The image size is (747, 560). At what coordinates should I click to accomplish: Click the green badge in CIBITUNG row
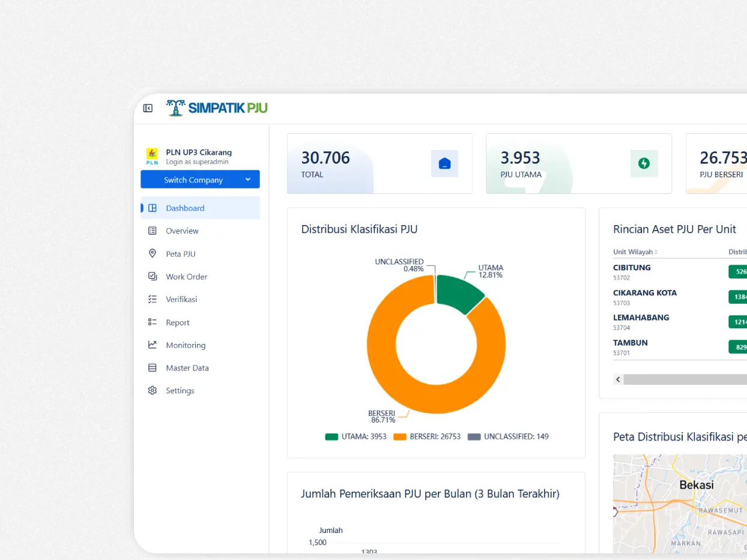click(x=737, y=272)
